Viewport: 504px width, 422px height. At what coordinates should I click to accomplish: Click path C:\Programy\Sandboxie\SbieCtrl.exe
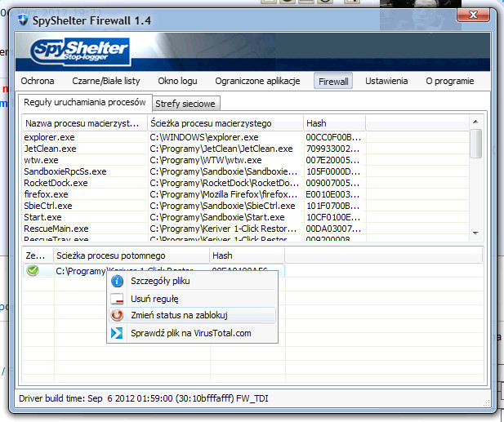[x=222, y=206]
